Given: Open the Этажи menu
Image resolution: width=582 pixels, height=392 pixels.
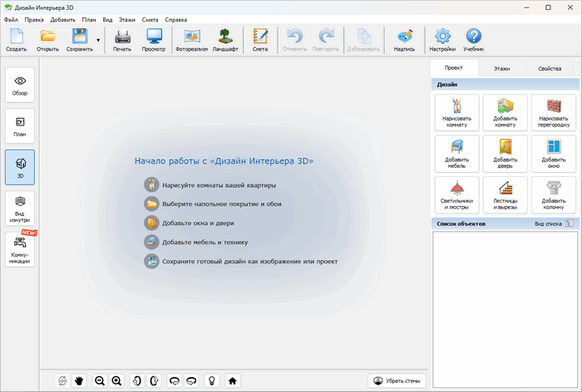Looking at the screenshot, I should 127,18.
